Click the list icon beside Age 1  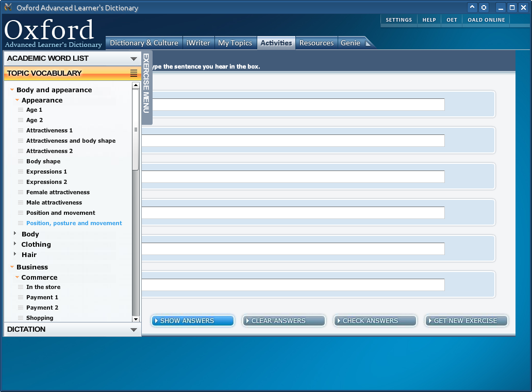(x=21, y=110)
